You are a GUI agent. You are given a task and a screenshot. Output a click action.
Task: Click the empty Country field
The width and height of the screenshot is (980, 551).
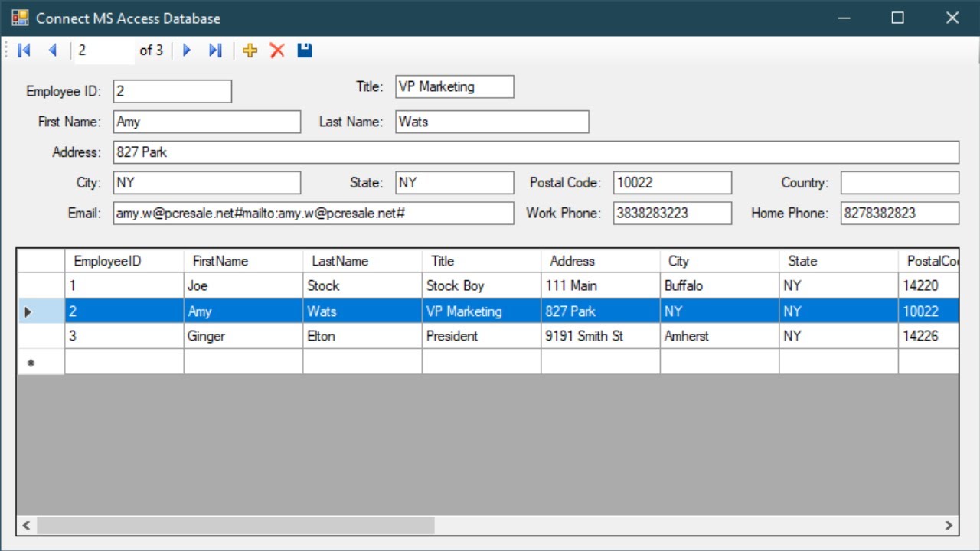click(x=900, y=183)
